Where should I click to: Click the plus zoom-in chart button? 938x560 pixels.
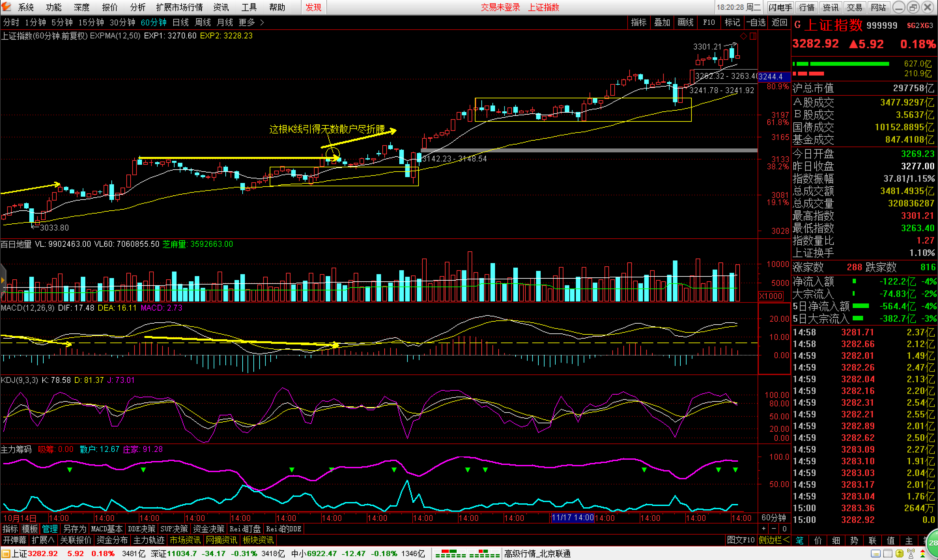[x=764, y=529]
